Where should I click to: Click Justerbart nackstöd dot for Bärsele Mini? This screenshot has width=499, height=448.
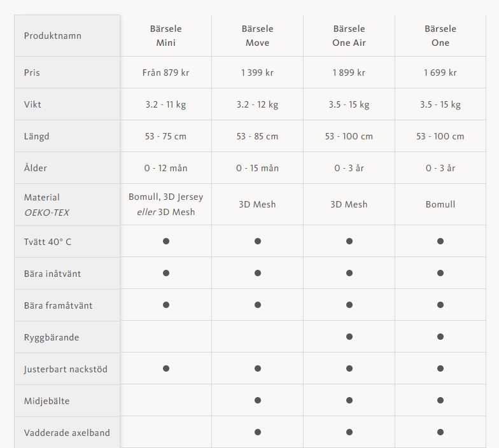[x=166, y=368]
